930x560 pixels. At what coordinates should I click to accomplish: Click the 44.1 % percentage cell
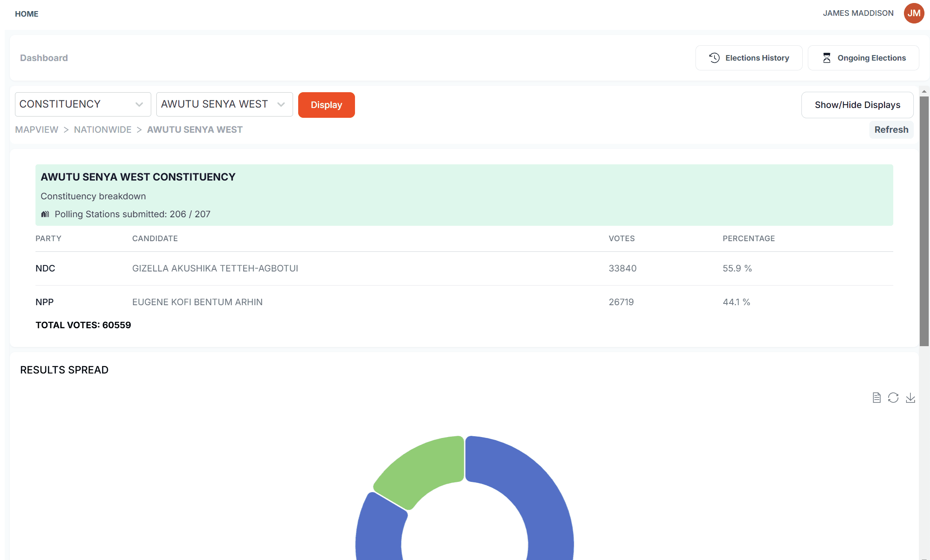coord(736,302)
